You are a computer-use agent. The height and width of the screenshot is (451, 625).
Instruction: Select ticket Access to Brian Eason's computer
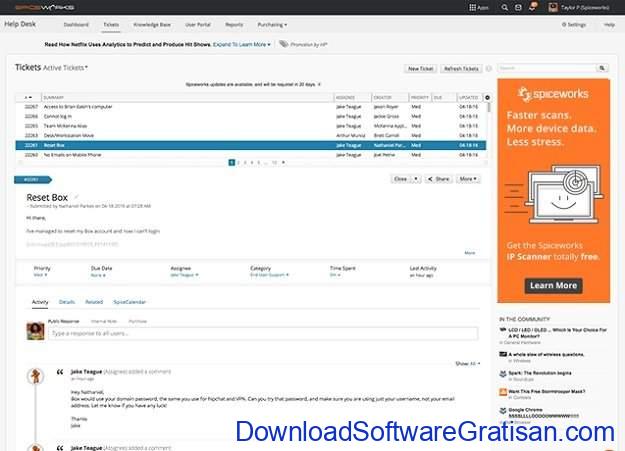[251, 106]
